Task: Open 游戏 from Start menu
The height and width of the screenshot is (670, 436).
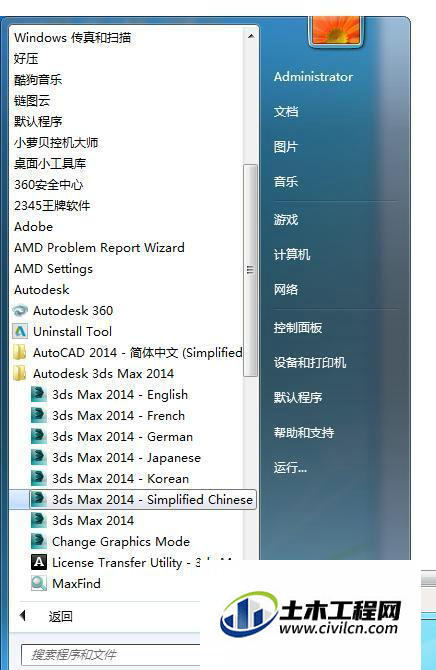Action: (x=286, y=220)
